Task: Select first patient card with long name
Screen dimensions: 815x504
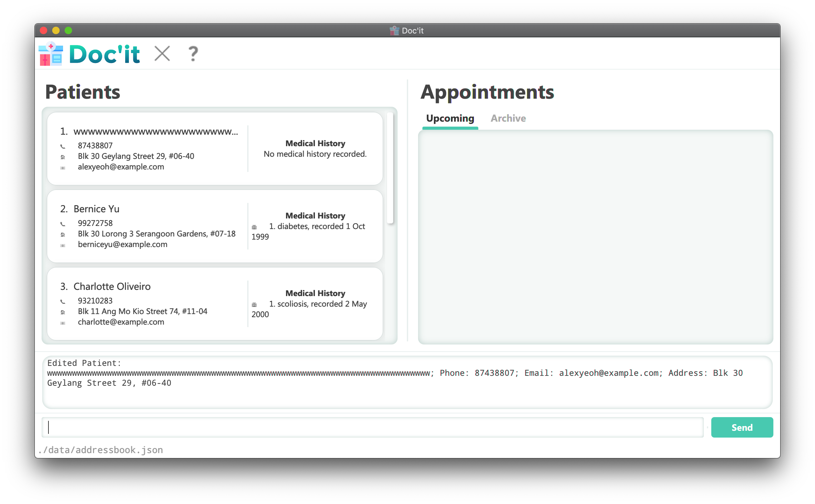Action: (215, 149)
